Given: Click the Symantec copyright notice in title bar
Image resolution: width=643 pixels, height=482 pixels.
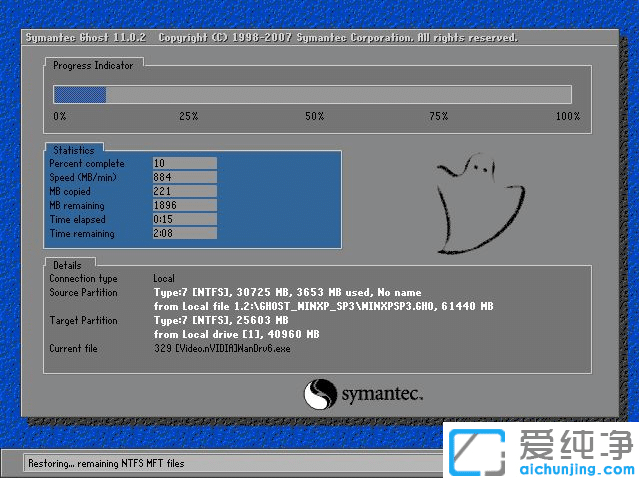Looking at the screenshot, I should [338, 38].
